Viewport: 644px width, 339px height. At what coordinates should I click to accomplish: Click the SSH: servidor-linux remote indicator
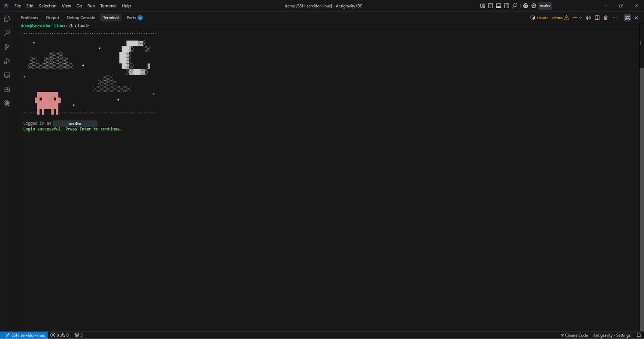click(24, 335)
